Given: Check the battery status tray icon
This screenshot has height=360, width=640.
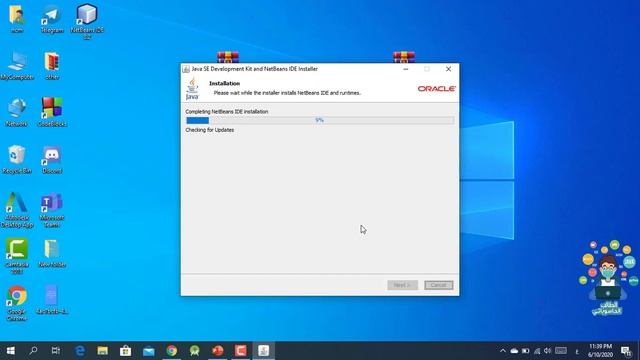Looking at the screenshot, I should (x=526, y=351).
